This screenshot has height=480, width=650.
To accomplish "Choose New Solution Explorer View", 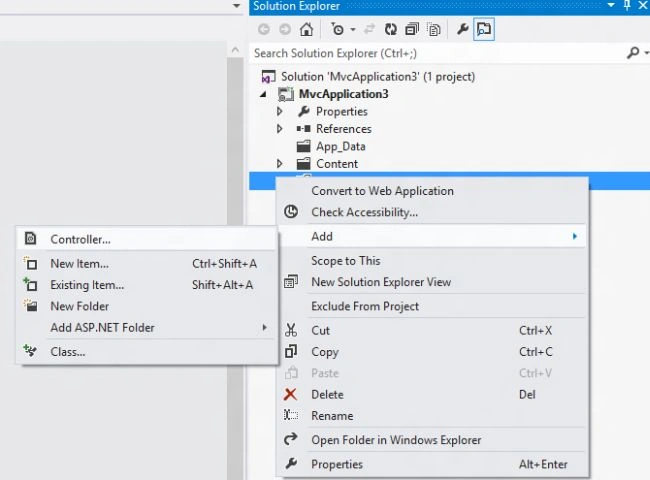I will 432,282.
